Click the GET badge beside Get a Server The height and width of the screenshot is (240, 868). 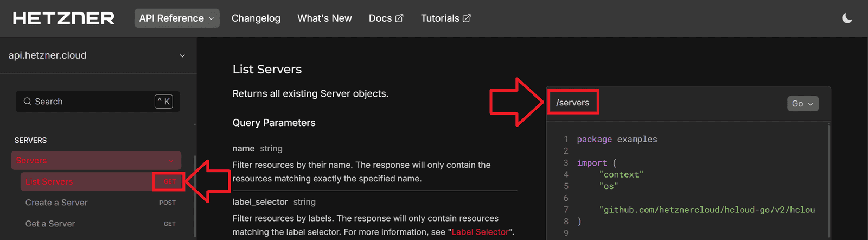tap(170, 224)
